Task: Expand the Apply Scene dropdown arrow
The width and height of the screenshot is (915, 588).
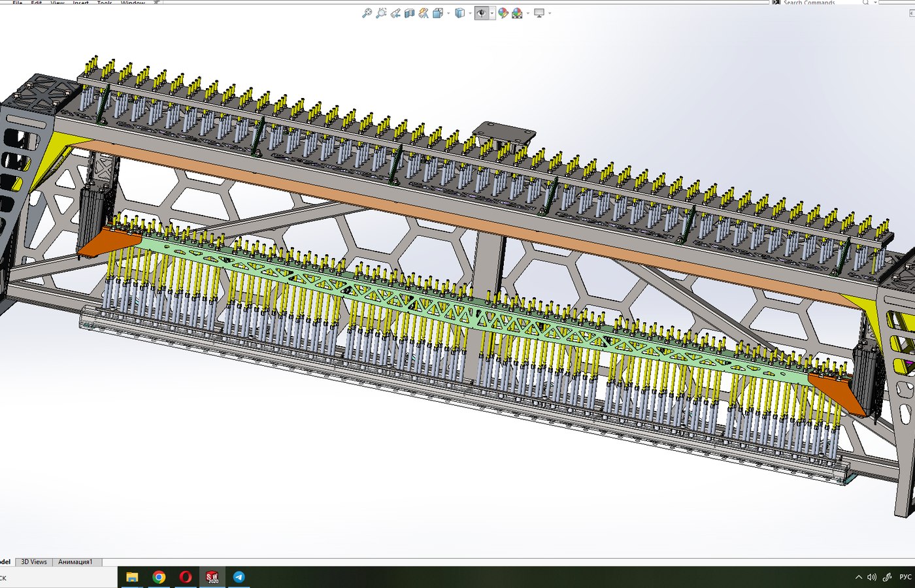Action: pos(528,13)
